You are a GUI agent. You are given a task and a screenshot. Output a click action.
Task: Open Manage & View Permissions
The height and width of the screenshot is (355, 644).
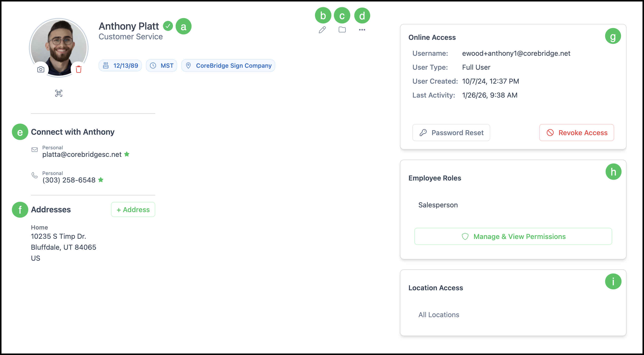[x=513, y=237]
